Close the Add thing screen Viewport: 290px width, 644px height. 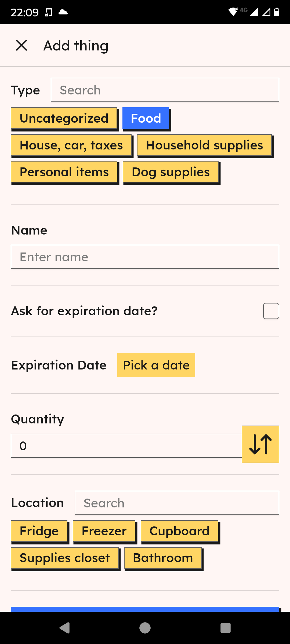(21, 45)
